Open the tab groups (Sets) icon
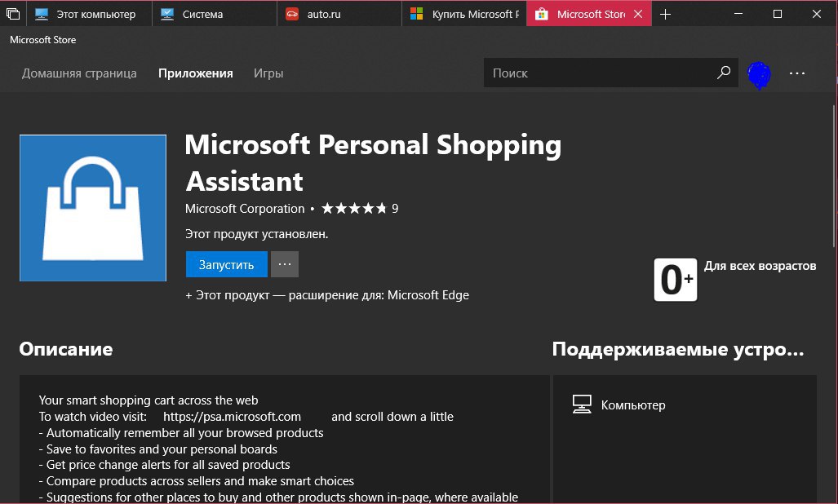 13,15
